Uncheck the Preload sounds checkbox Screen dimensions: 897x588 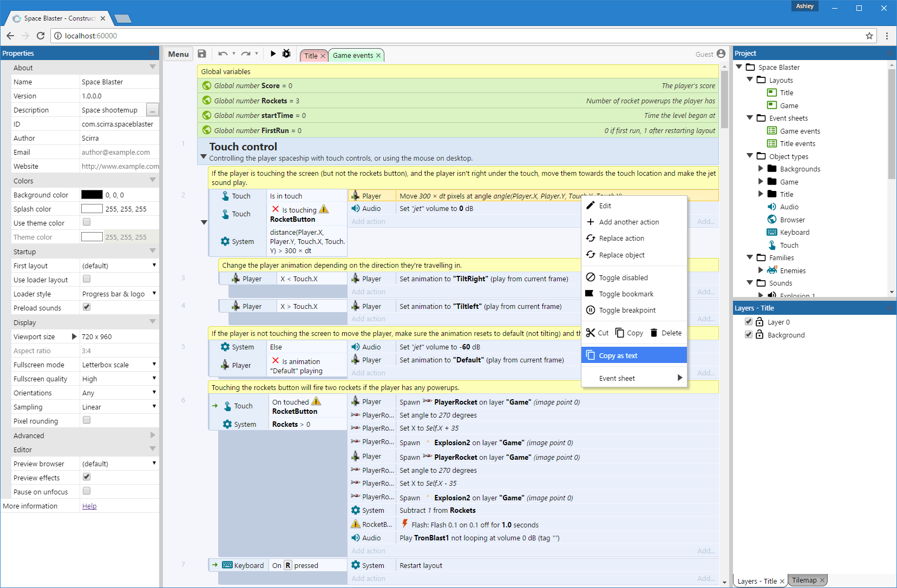[87, 307]
